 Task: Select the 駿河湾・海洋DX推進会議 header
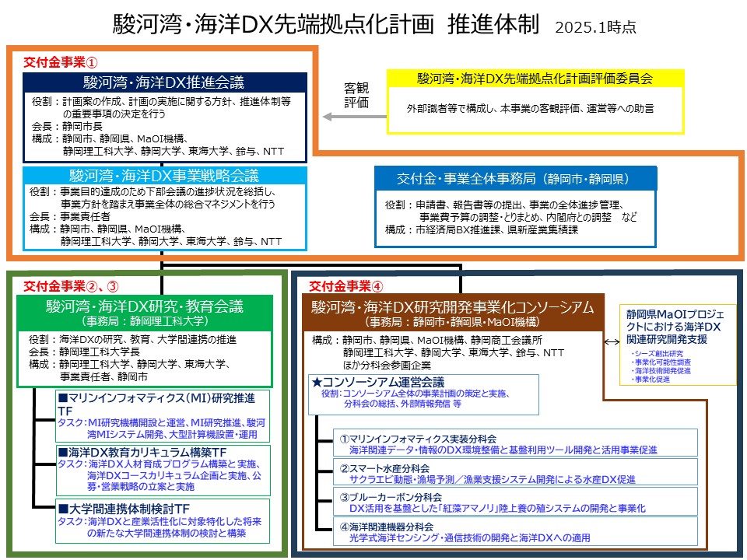[x=164, y=82]
